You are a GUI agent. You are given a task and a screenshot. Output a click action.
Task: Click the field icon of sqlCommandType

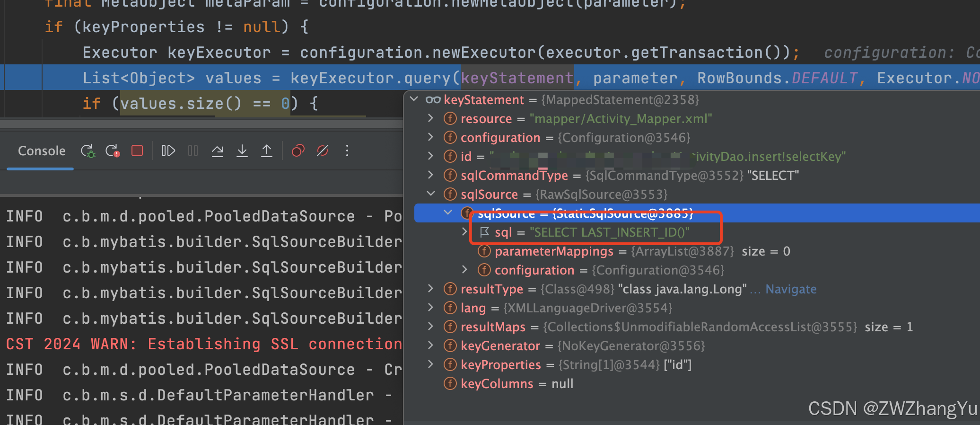(x=450, y=175)
